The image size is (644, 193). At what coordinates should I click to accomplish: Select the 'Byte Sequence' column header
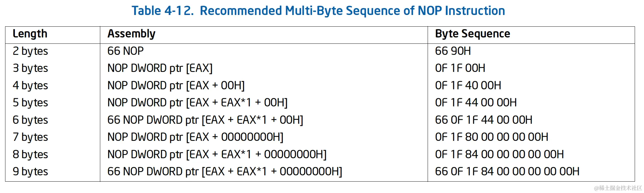[x=472, y=34]
